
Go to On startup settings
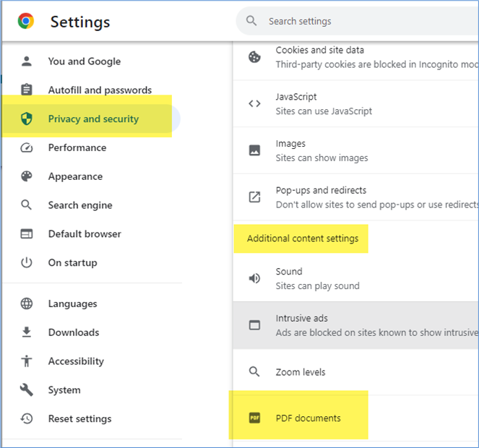[72, 263]
